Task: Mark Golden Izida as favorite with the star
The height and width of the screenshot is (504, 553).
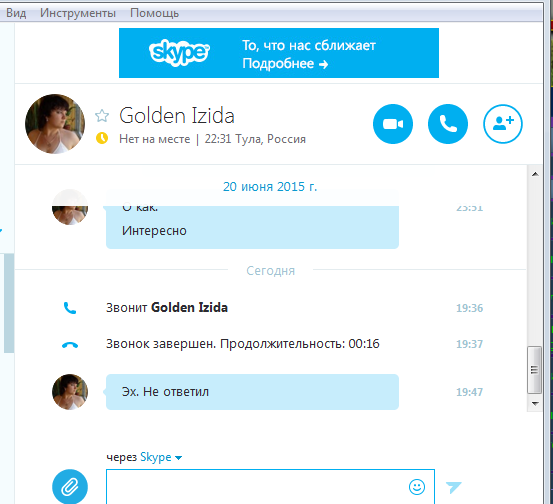Action: [x=102, y=116]
